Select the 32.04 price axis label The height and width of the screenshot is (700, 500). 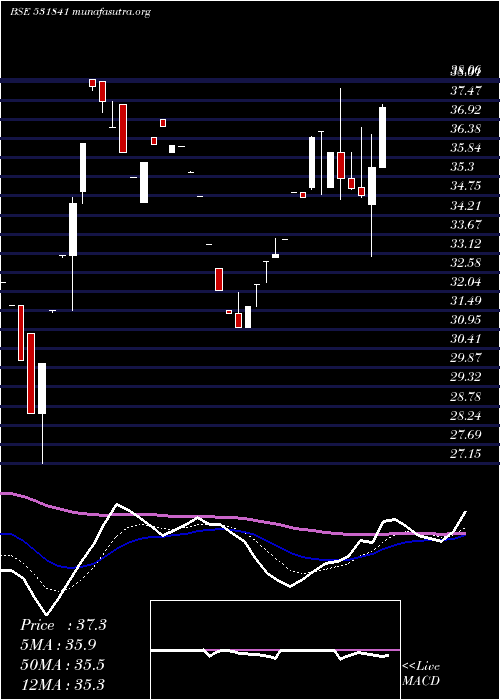click(x=466, y=282)
